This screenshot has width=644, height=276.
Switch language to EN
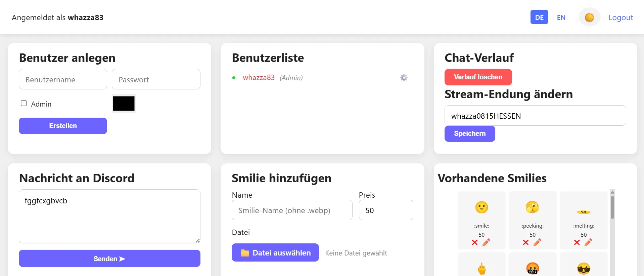point(561,17)
